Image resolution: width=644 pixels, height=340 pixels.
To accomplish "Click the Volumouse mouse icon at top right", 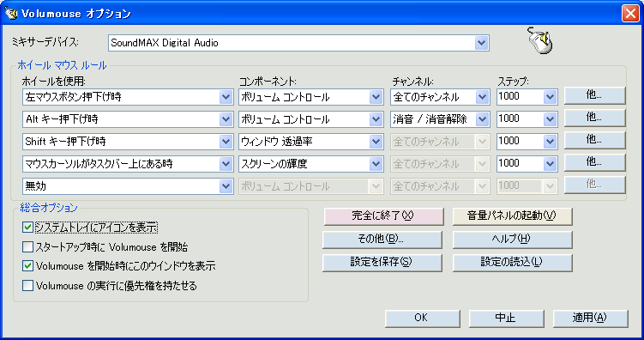I will point(540,40).
